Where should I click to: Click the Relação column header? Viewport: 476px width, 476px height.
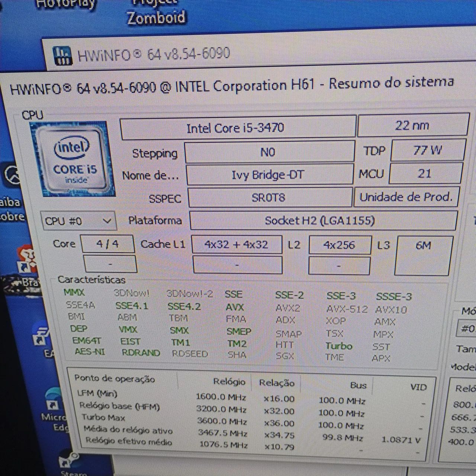277,383
